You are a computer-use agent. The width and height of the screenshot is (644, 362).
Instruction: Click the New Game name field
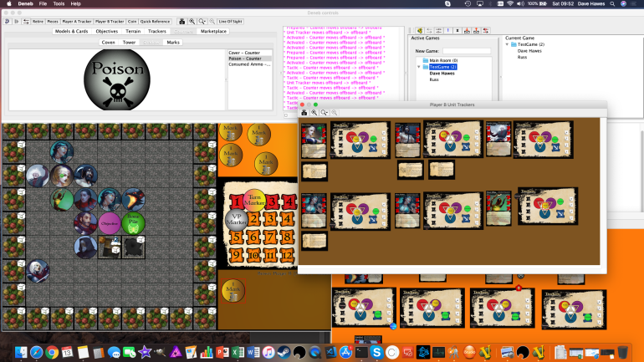tap(466, 51)
